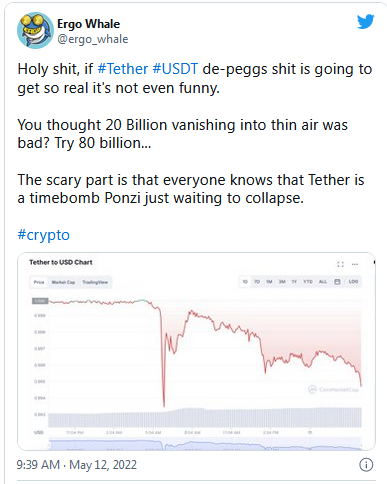Click the range slider below chart
The image size is (387, 484).
tap(205, 444)
